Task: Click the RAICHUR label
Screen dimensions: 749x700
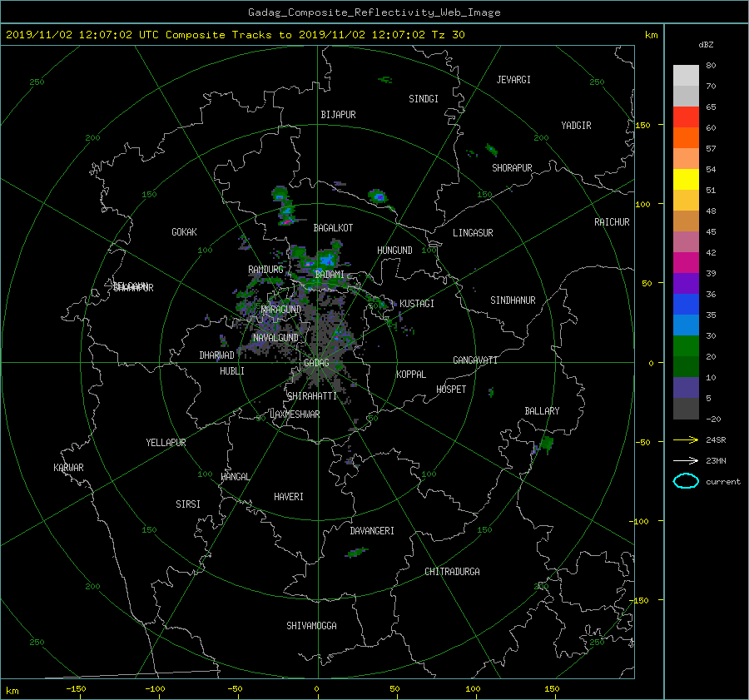Action: tap(612, 222)
